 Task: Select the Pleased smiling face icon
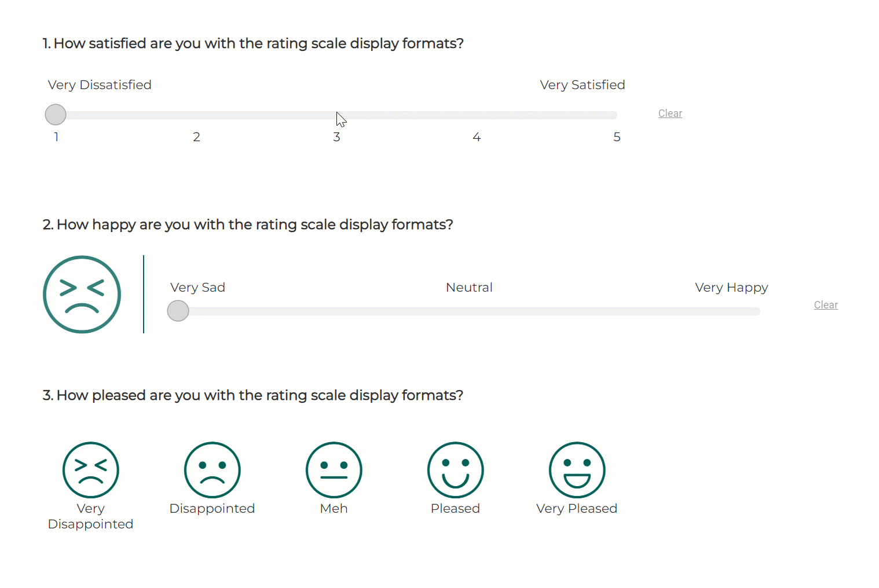pos(455,470)
